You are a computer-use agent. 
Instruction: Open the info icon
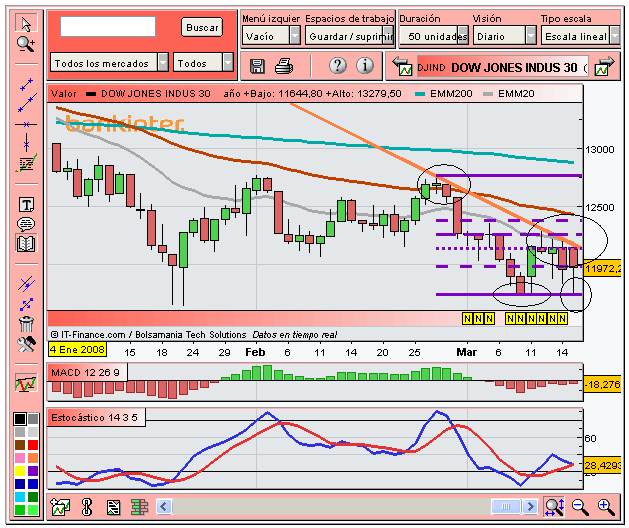coord(365,65)
